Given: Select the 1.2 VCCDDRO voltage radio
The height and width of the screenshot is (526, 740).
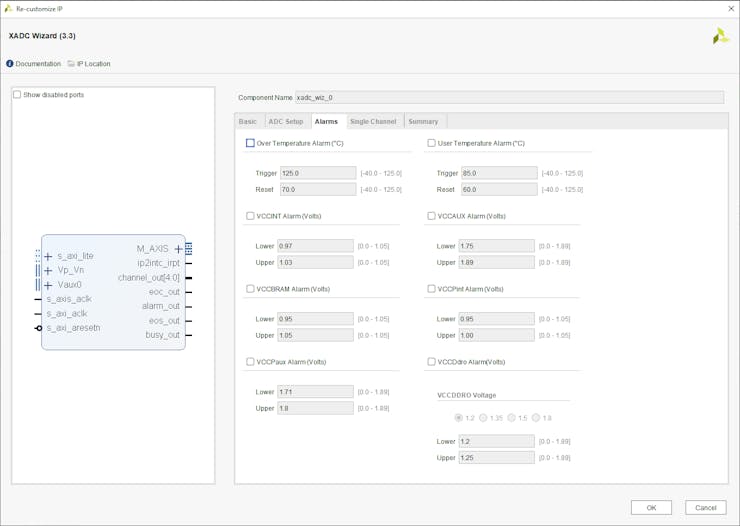Looking at the screenshot, I should [x=458, y=417].
